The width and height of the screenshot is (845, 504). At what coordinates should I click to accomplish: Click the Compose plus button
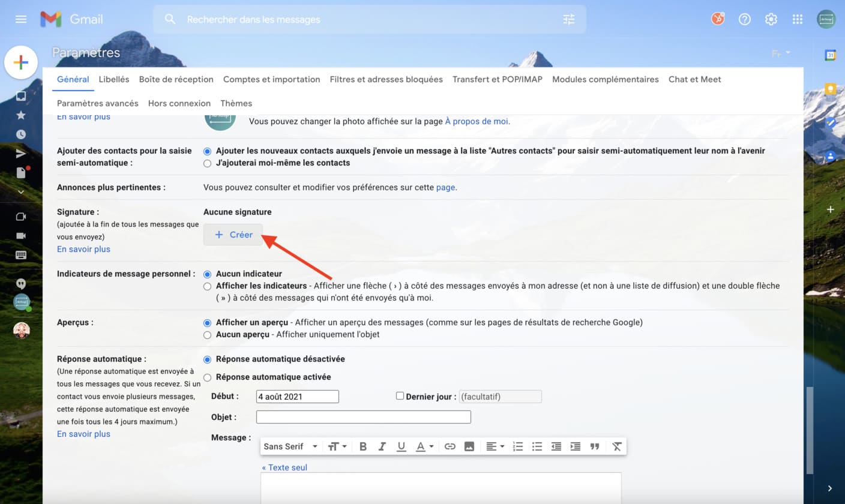(21, 62)
